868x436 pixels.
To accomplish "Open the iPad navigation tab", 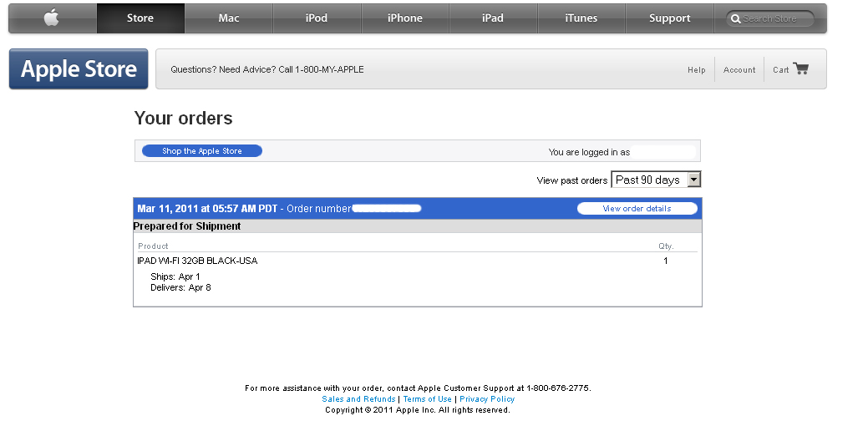I will pyautogui.click(x=493, y=18).
